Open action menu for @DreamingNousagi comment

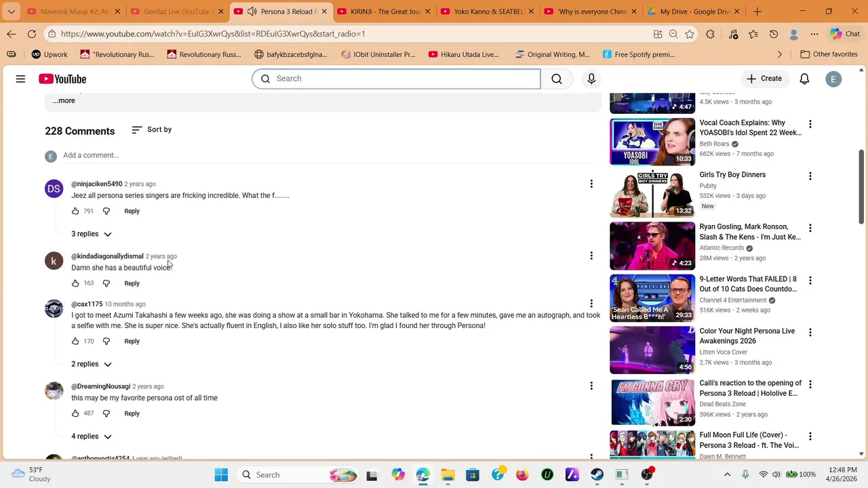tap(591, 386)
